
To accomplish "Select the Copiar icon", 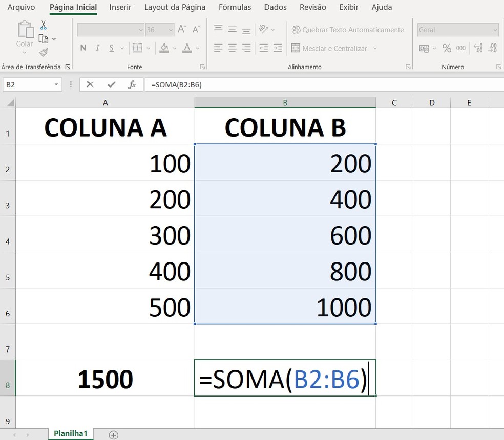I will pos(43,38).
